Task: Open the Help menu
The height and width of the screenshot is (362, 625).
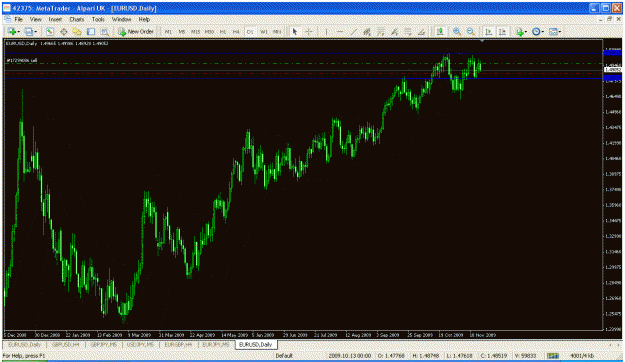Action: point(144,19)
